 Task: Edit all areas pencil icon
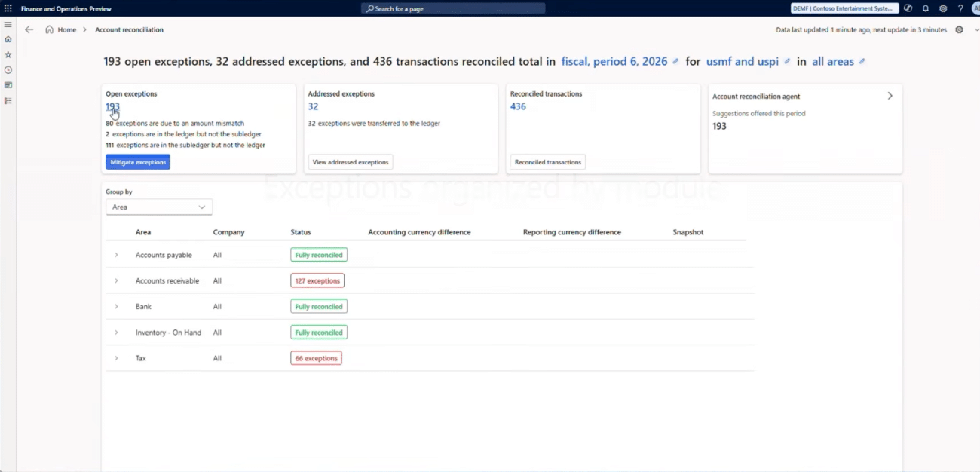(862, 61)
